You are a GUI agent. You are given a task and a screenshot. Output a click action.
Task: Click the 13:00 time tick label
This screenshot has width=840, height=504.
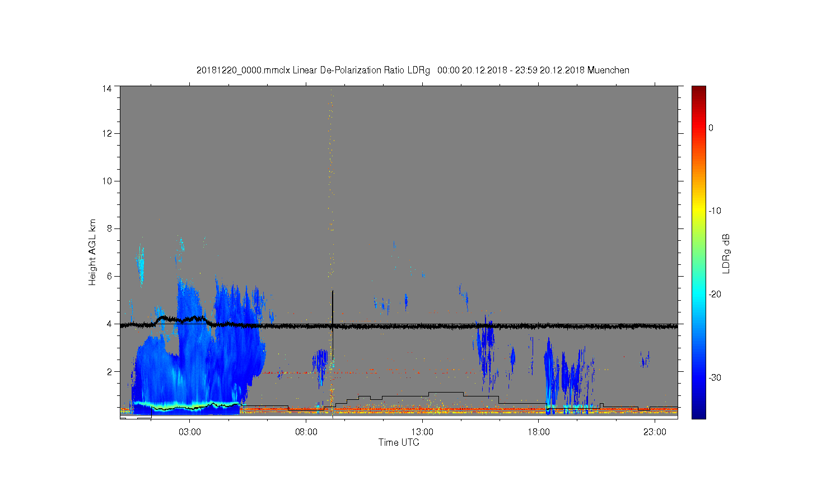point(422,432)
